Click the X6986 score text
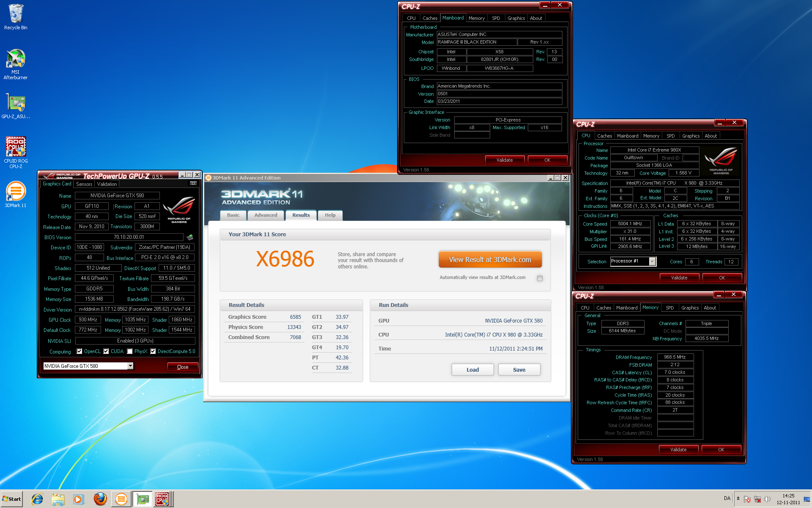812x508 pixels. point(285,259)
